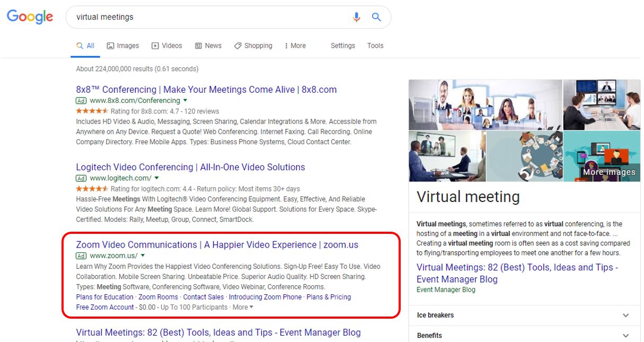644x342 pixels.
Task: Open the Plans for Education sitelink
Action: coord(104,297)
